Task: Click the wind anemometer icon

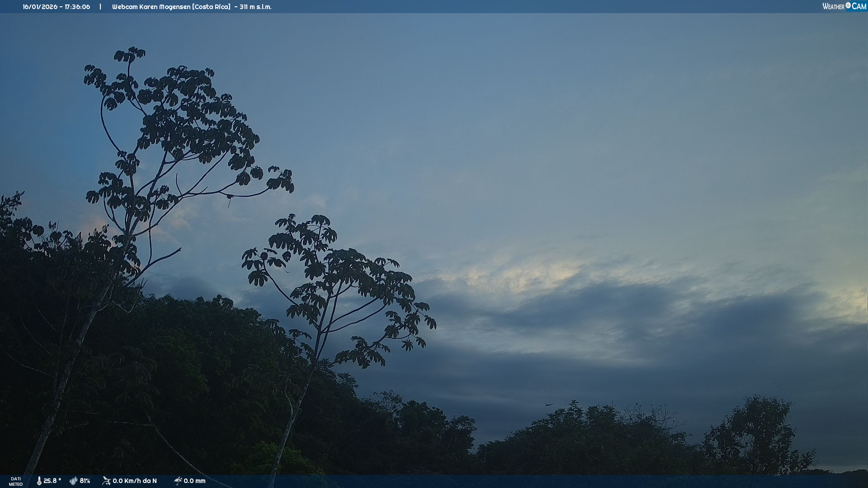Action: coord(106,481)
